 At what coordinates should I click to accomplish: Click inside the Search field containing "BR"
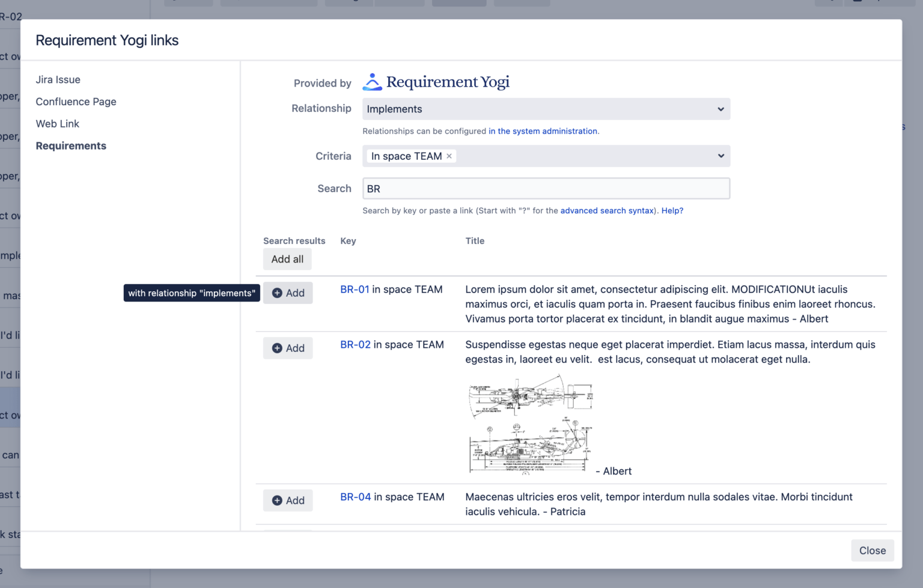point(546,188)
